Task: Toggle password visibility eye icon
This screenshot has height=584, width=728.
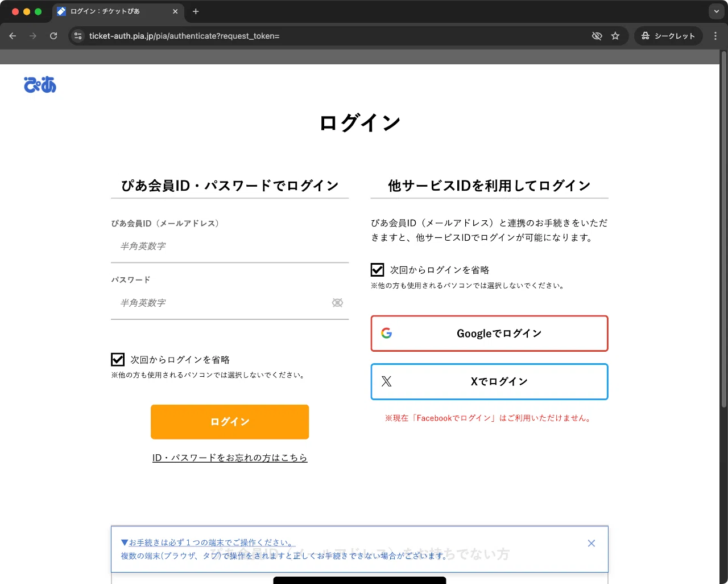Action: click(x=337, y=303)
